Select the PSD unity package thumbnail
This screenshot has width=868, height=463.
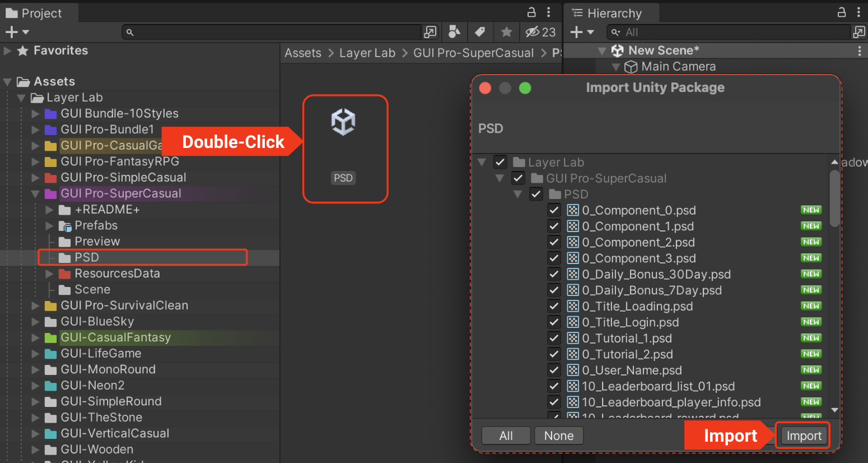pyautogui.click(x=344, y=148)
